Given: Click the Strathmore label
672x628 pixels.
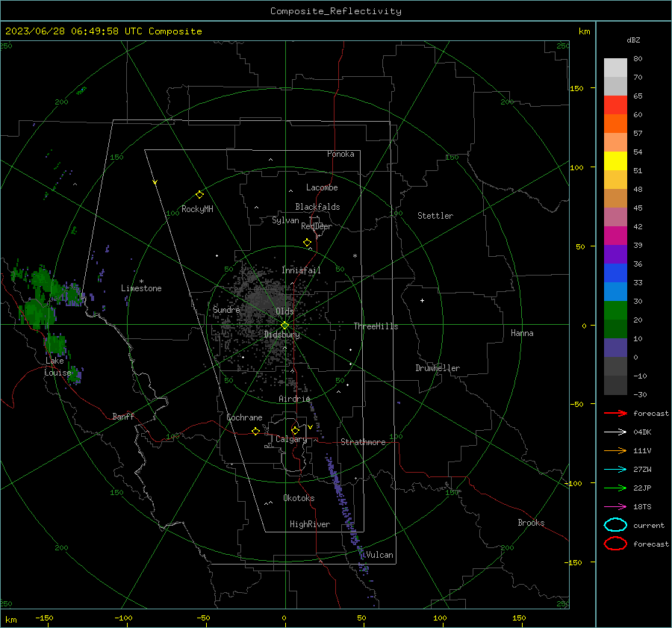Looking at the screenshot, I should point(363,442).
